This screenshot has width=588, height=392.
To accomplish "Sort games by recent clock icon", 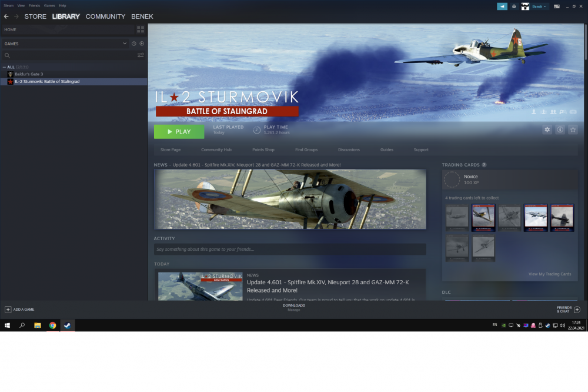I will coord(134,44).
